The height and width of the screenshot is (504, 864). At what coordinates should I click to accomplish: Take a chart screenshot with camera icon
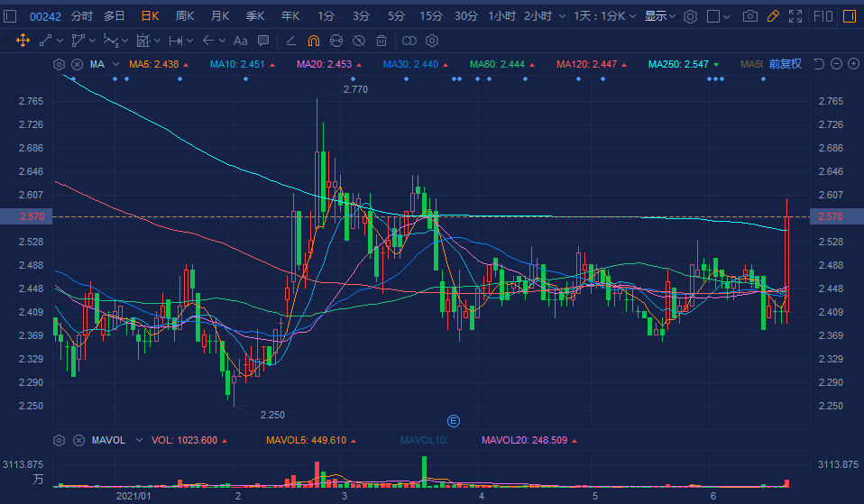(750, 16)
